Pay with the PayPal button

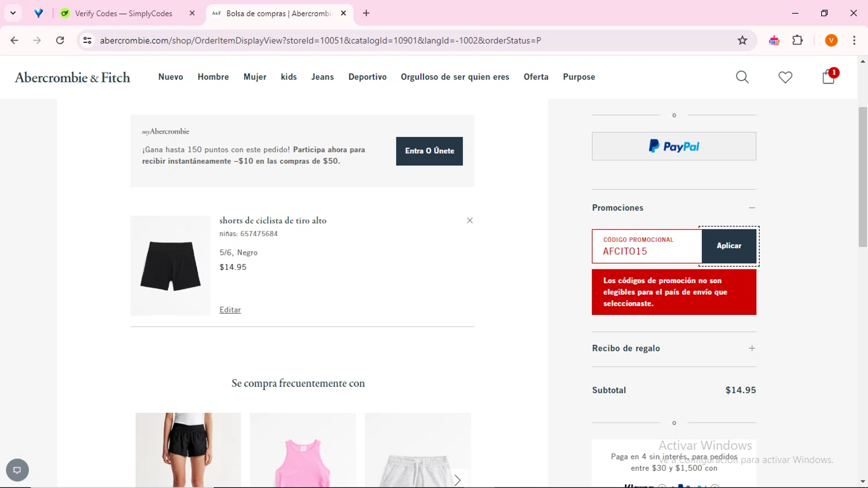pos(674,146)
